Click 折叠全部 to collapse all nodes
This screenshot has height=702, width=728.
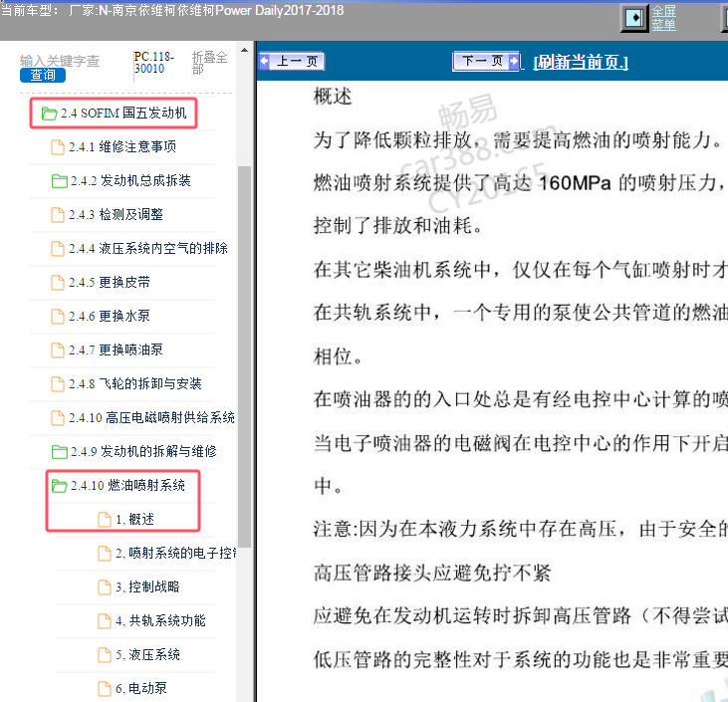[x=209, y=63]
